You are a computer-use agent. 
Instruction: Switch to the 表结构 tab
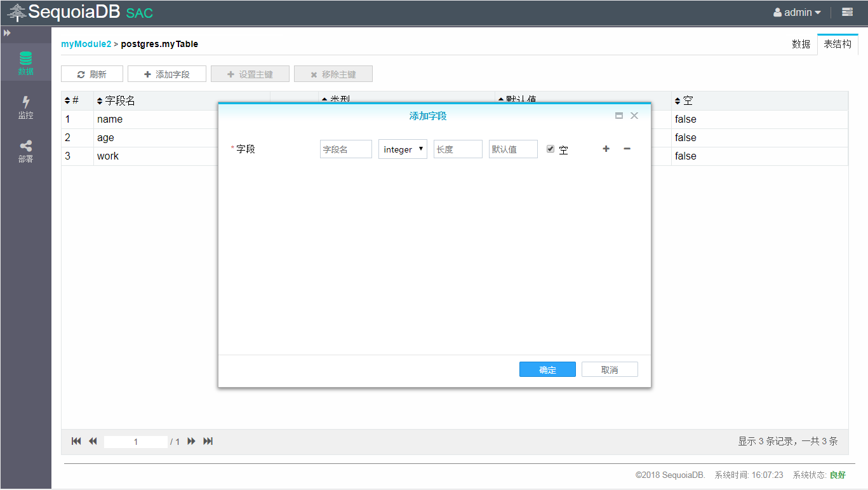(838, 44)
